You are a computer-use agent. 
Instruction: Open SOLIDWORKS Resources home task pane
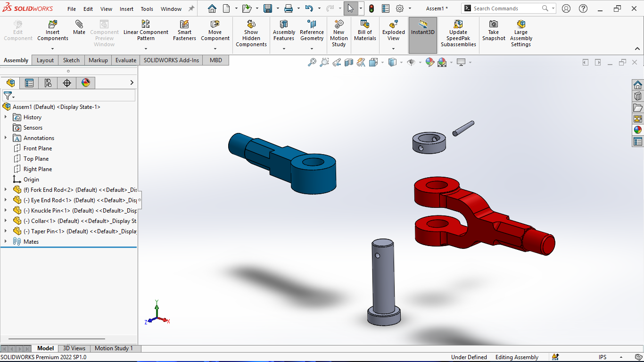click(638, 85)
